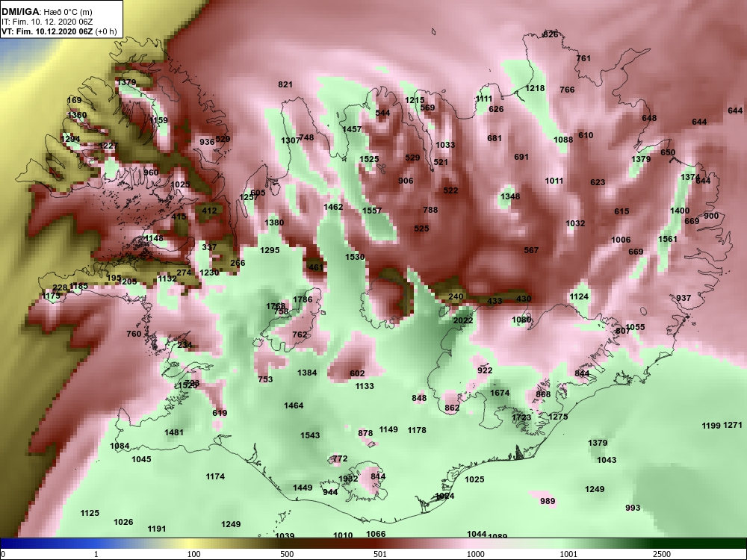The image size is (747, 560).
Task: Click the 1674 height value
Action: 500,393
